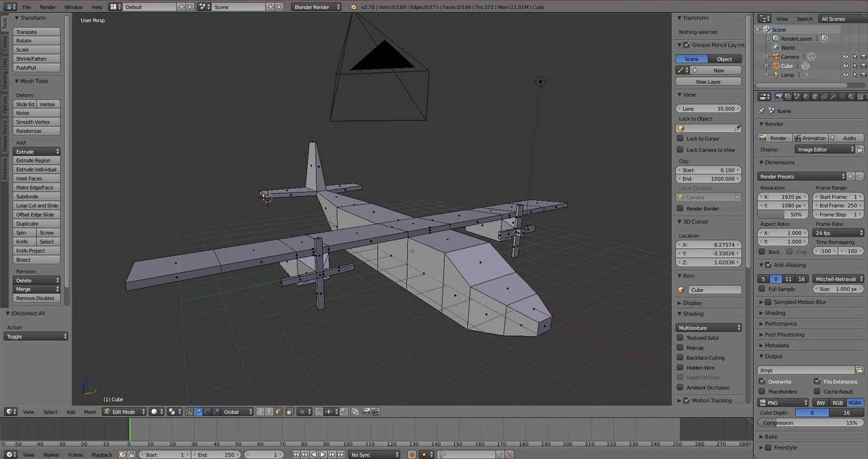Click the output path /tmp\ field

[806, 370]
